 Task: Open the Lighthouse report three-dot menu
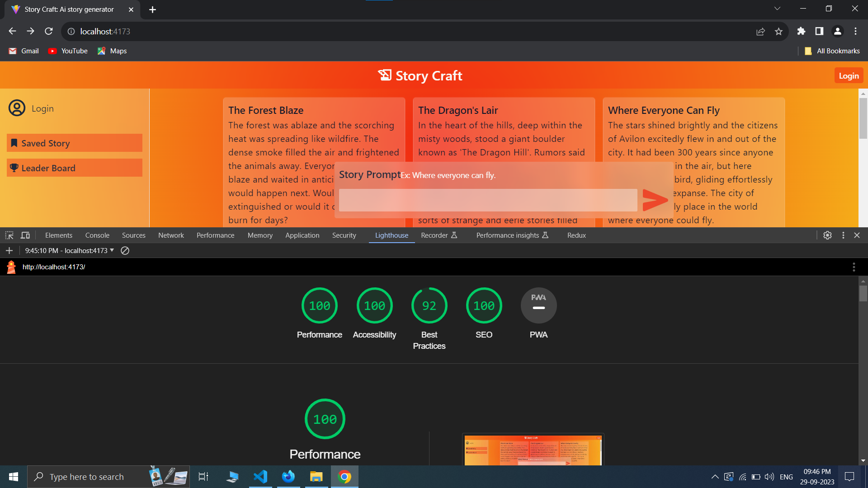coord(854,267)
